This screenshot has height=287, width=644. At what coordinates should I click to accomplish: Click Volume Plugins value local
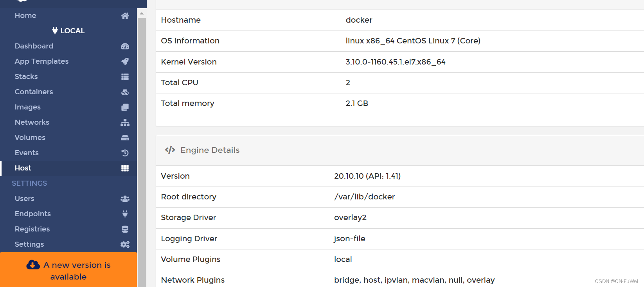coord(343,259)
